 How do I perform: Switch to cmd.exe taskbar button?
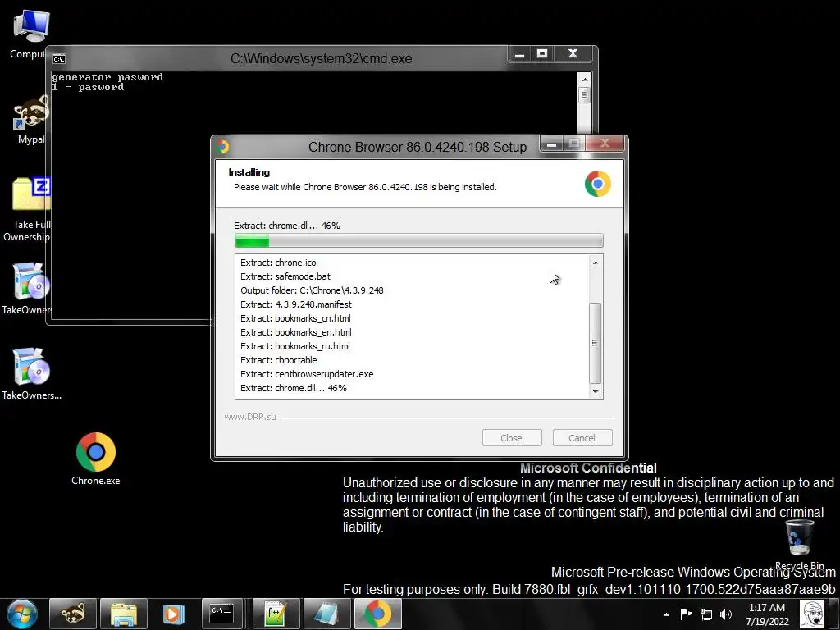222,614
